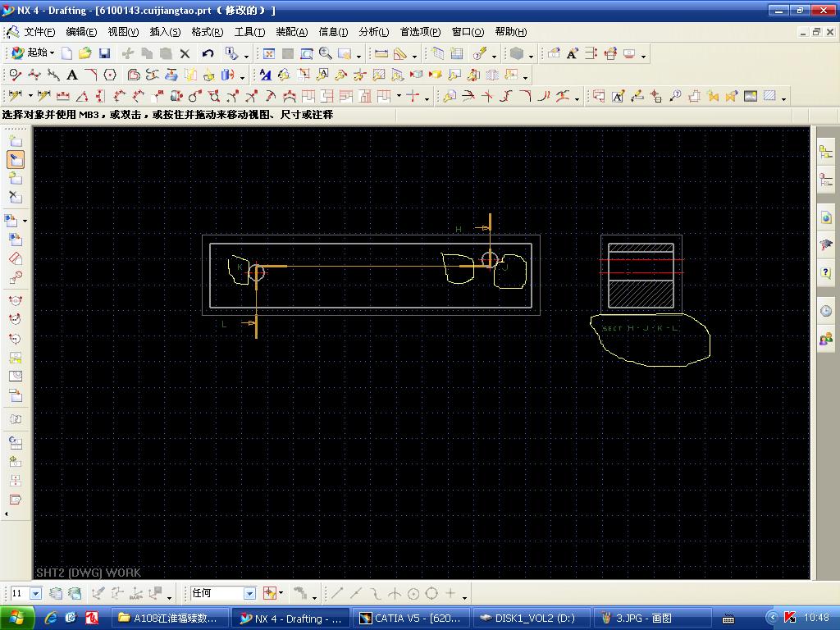Click the raster image insert icon
The width and height of the screenshot is (840, 630).
click(x=751, y=97)
